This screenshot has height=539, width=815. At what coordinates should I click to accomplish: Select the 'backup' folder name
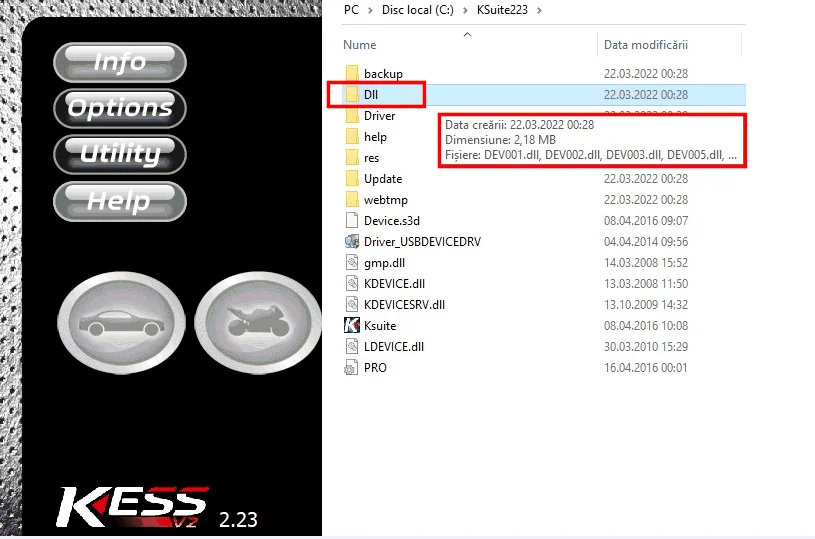click(383, 74)
